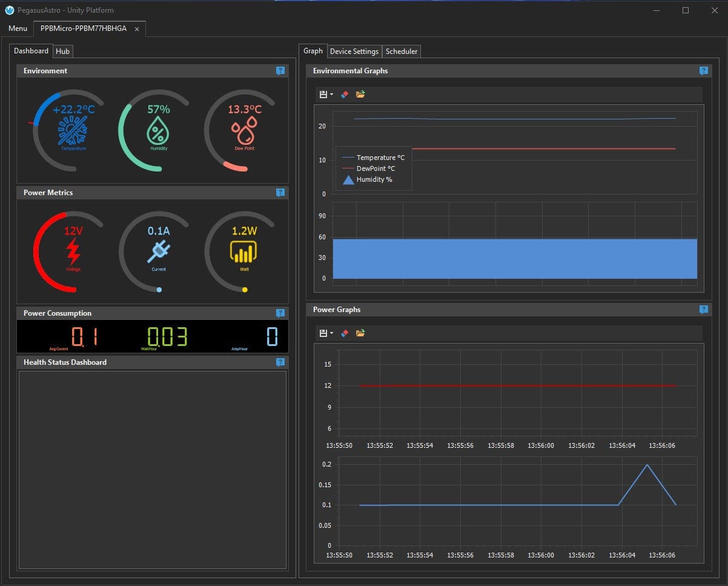This screenshot has height=586, width=728.
Task: Open help for the Power Metrics panel
Action: 280,193
